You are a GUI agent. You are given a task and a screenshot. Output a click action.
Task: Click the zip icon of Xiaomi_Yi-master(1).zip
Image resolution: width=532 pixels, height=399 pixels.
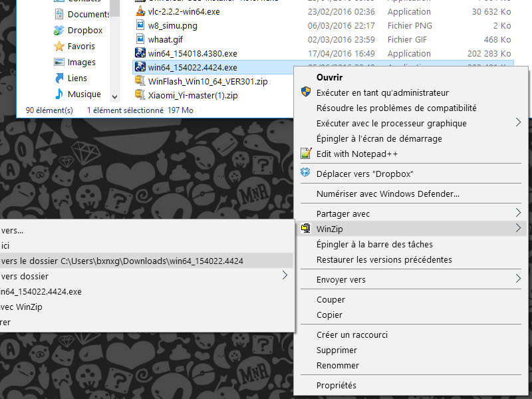point(140,94)
